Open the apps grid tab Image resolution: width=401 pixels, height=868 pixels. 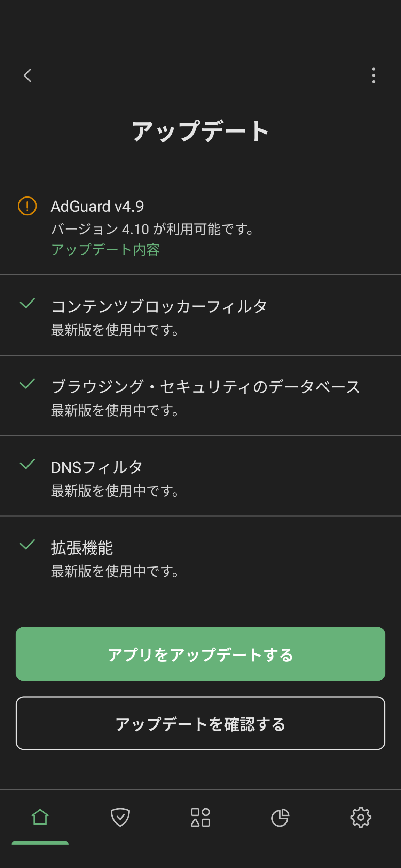200,817
